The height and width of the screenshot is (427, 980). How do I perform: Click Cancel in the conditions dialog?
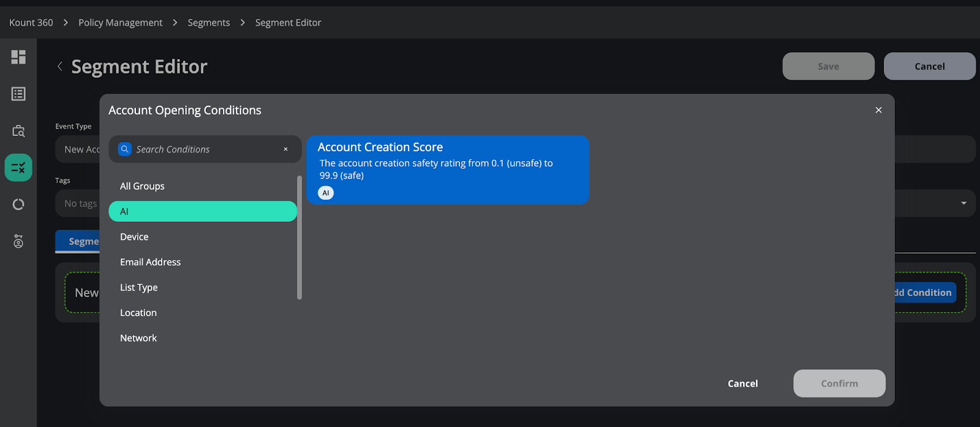pyautogui.click(x=742, y=384)
